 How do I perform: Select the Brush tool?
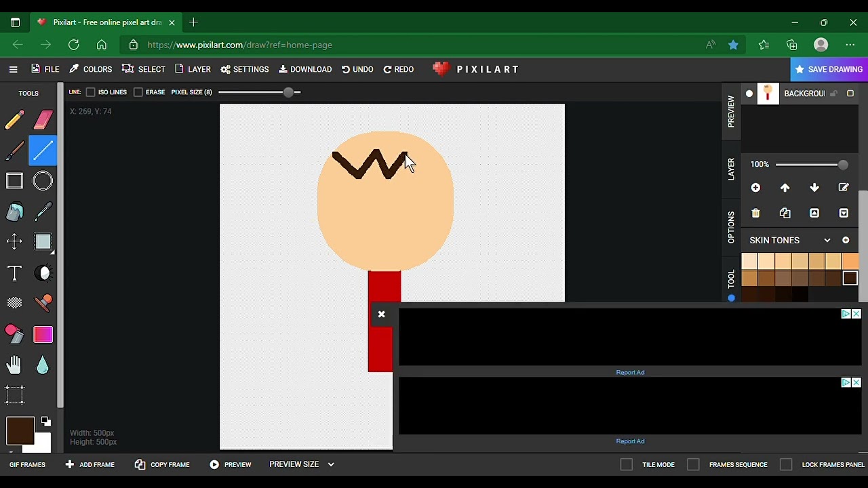point(14,150)
